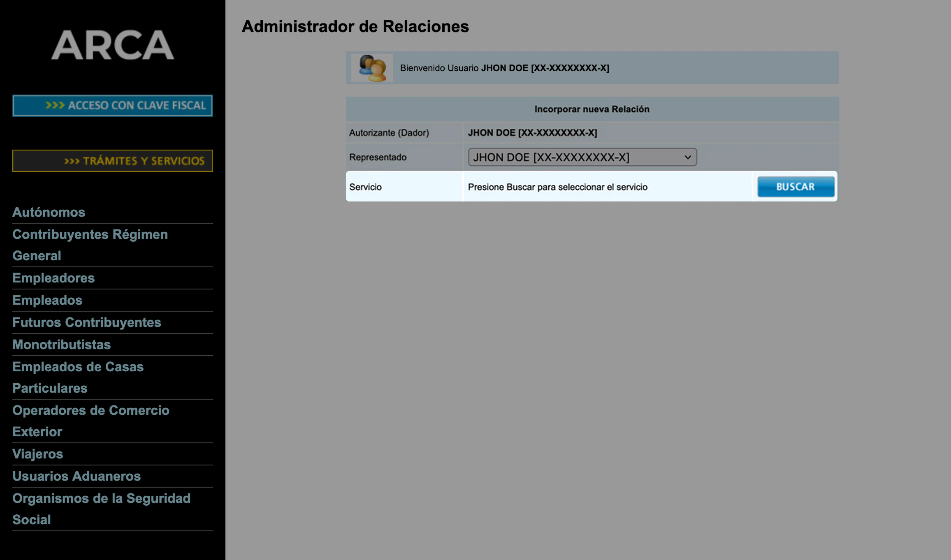Go to Viajeros section
Image resolution: width=951 pixels, height=560 pixels.
(37, 454)
